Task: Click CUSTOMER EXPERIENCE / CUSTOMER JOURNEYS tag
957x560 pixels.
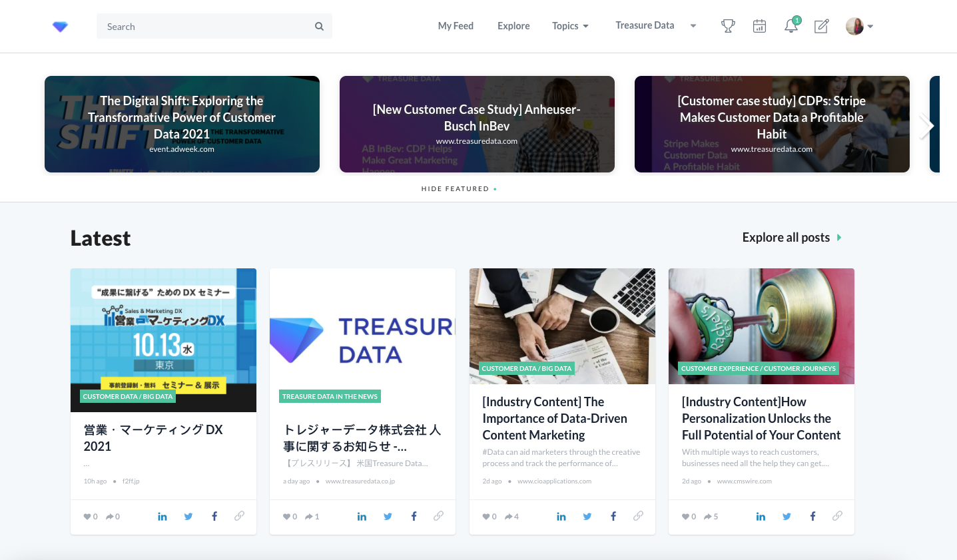Action: click(x=758, y=369)
